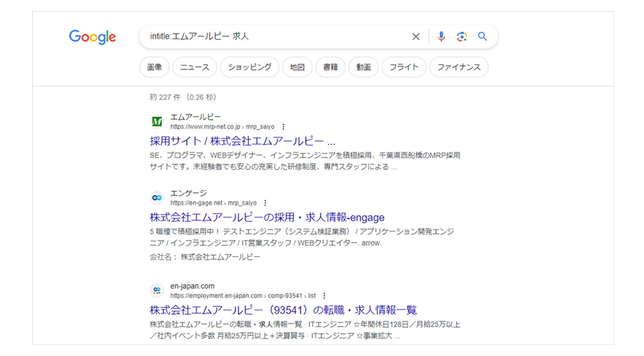Click into the search input field
Screen dimensions: 644x356
[x=275, y=37]
